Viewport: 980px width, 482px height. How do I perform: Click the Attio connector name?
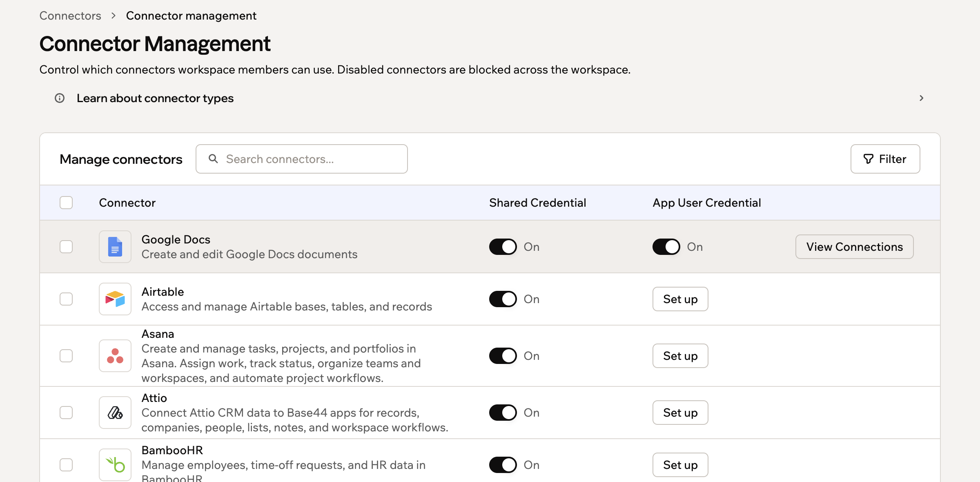click(154, 398)
